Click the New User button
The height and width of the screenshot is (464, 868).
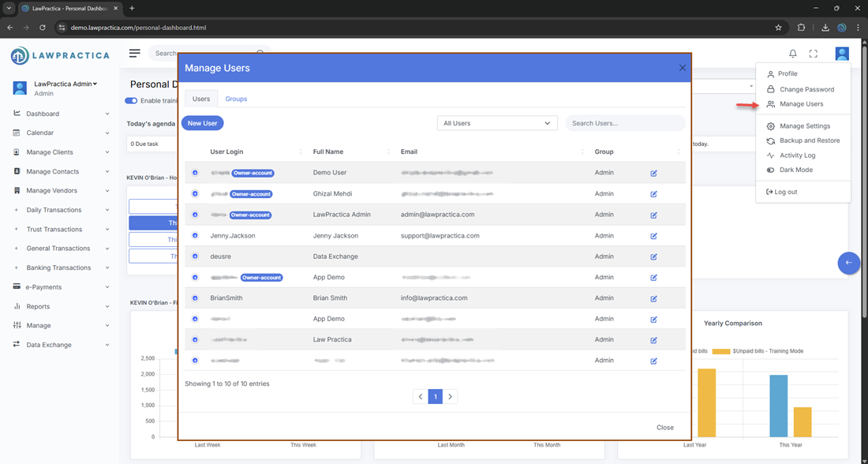(203, 123)
